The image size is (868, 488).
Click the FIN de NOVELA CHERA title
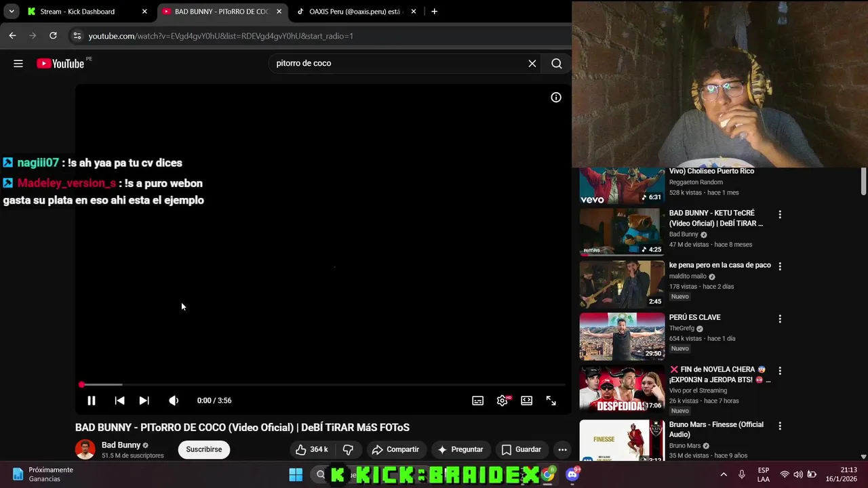coord(719,375)
